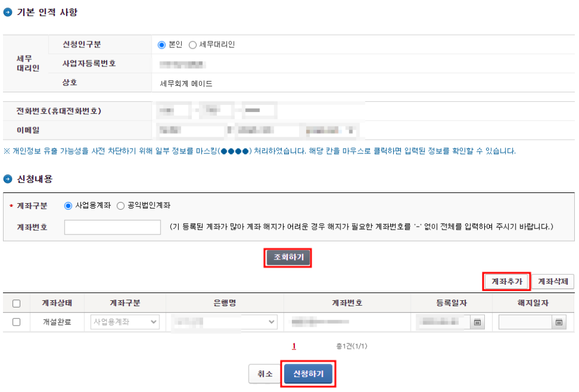This screenshot has width=579, height=392.
Task: Click the 계좌삭제 button
Action: 553,281
